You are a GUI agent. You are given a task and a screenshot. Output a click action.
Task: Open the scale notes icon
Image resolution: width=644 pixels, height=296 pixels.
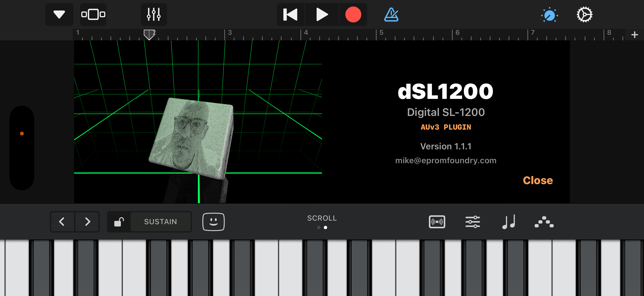(509, 222)
